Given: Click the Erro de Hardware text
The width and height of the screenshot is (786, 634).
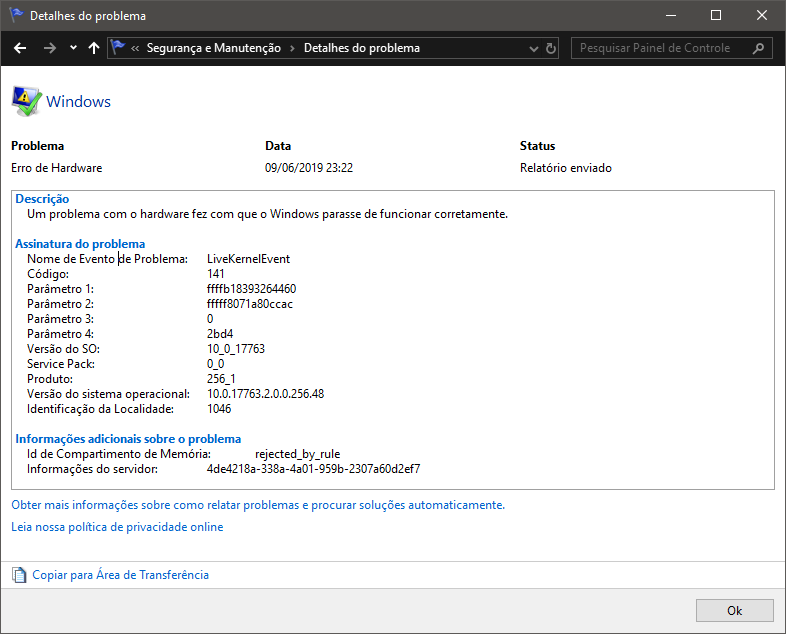Looking at the screenshot, I should pos(57,168).
